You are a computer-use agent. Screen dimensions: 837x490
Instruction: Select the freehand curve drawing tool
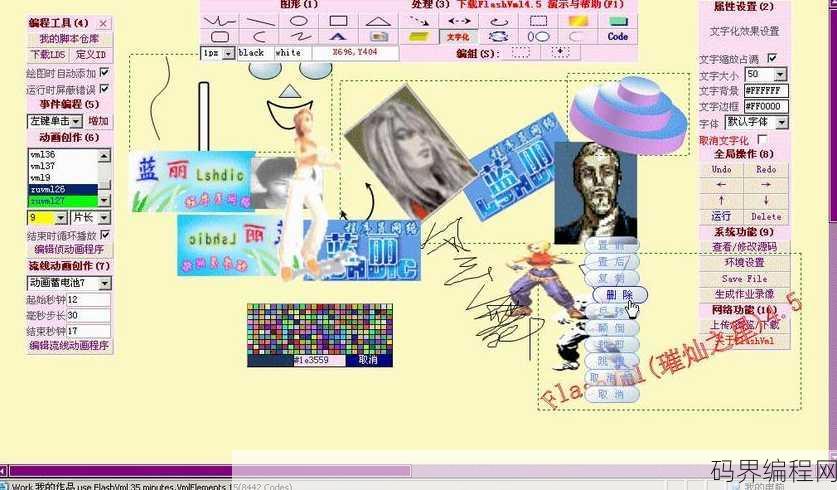coord(220,21)
